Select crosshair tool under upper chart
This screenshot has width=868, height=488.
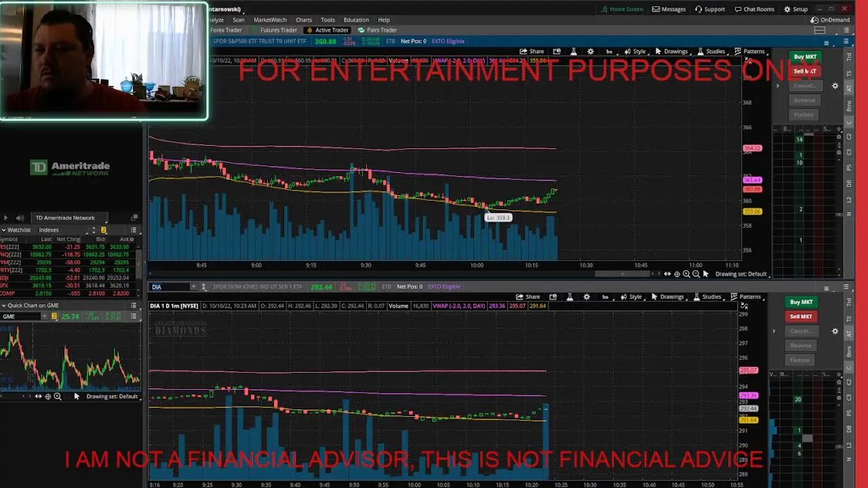coord(677,274)
